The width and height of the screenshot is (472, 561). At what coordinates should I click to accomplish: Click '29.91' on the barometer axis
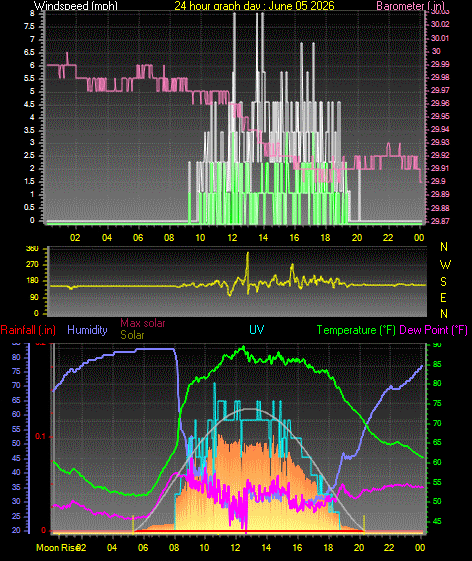click(440, 168)
